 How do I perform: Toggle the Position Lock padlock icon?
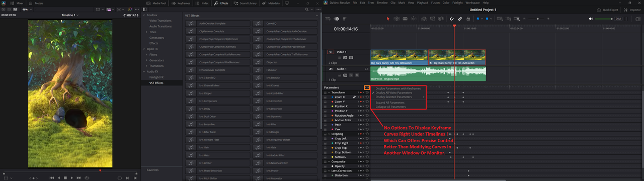click(x=468, y=19)
